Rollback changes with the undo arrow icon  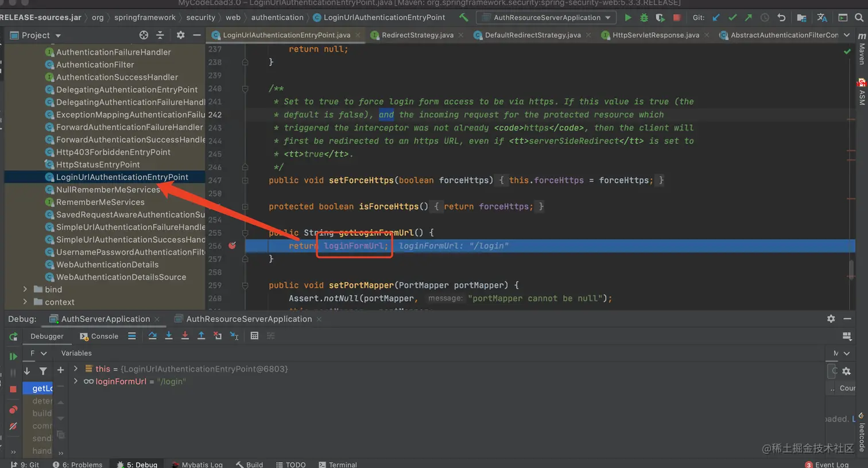click(781, 18)
